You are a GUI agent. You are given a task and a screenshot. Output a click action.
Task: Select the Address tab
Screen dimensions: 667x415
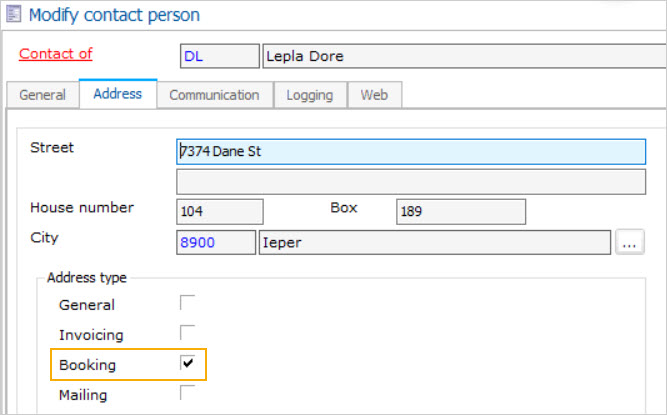(x=117, y=94)
